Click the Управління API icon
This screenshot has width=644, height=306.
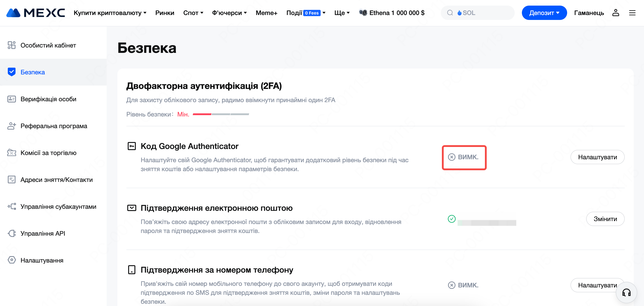(11, 233)
